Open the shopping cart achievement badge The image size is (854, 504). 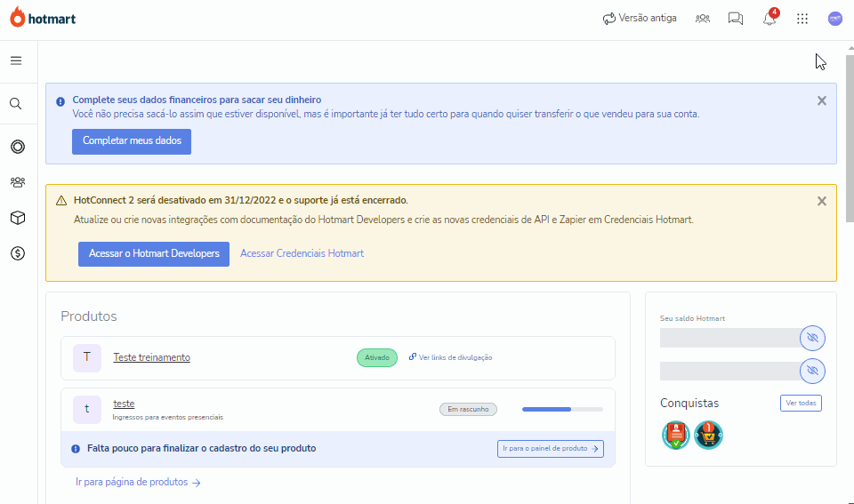709,436
